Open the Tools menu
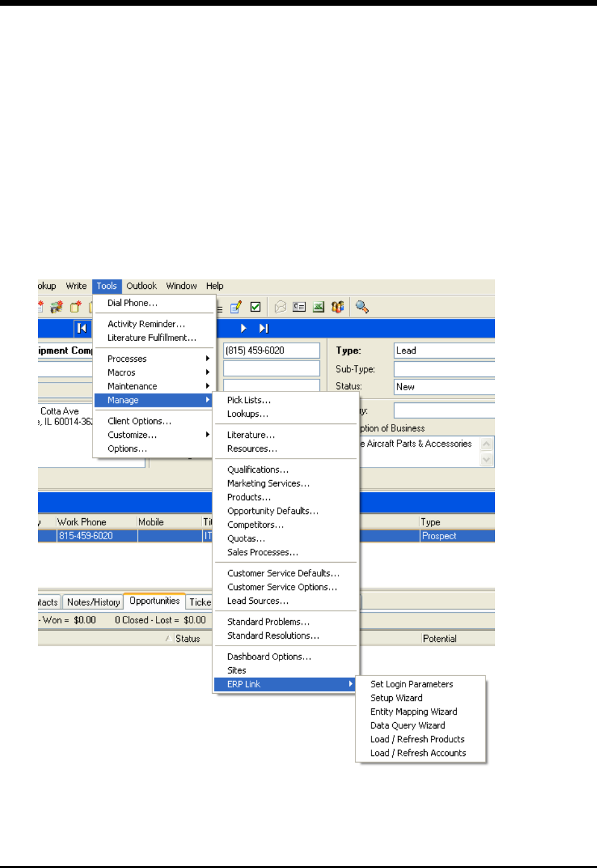Viewport: 597px width, 868px height. click(106, 286)
